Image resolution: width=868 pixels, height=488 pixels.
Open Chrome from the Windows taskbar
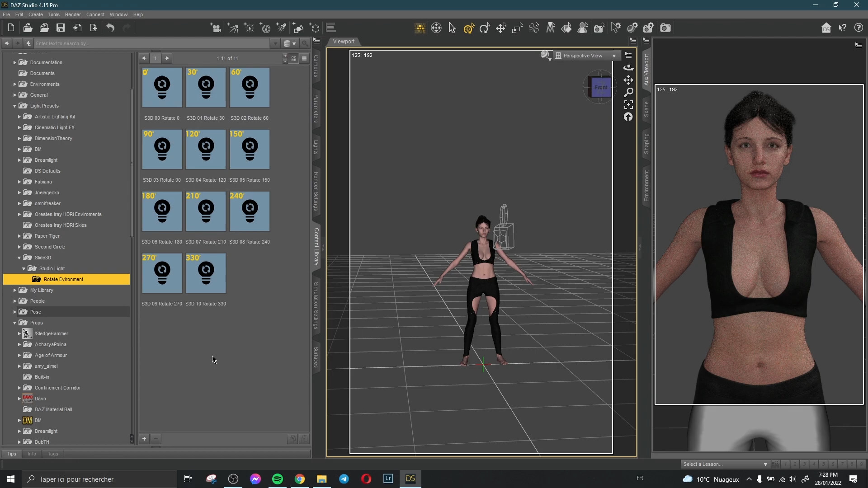coord(300,479)
